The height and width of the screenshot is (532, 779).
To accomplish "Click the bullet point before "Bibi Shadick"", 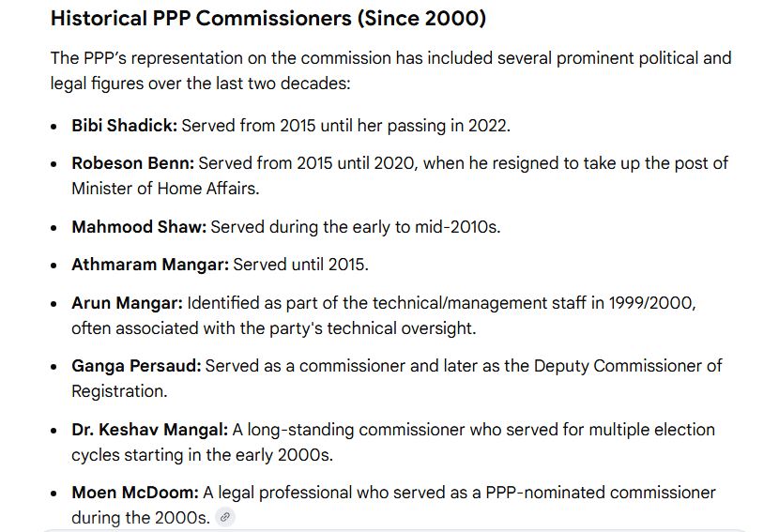I will [54, 127].
